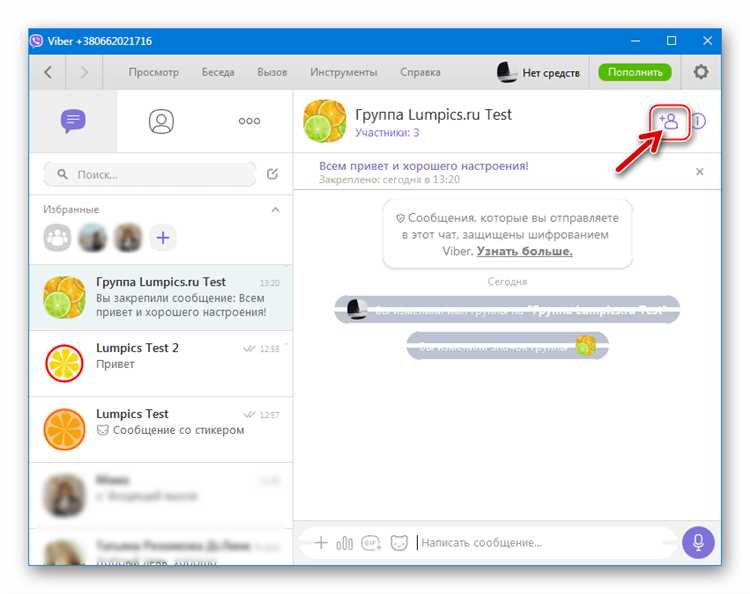
Task: Open the group favorite avatar
Action: (57, 238)
